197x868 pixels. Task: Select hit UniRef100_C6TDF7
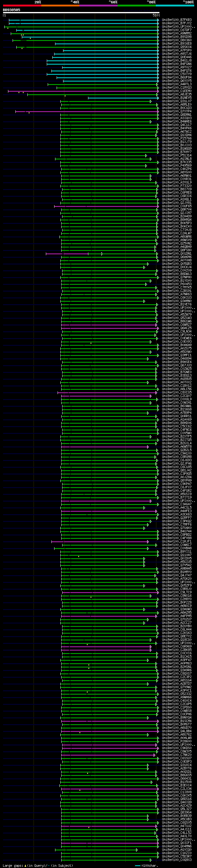click(177, 30)
